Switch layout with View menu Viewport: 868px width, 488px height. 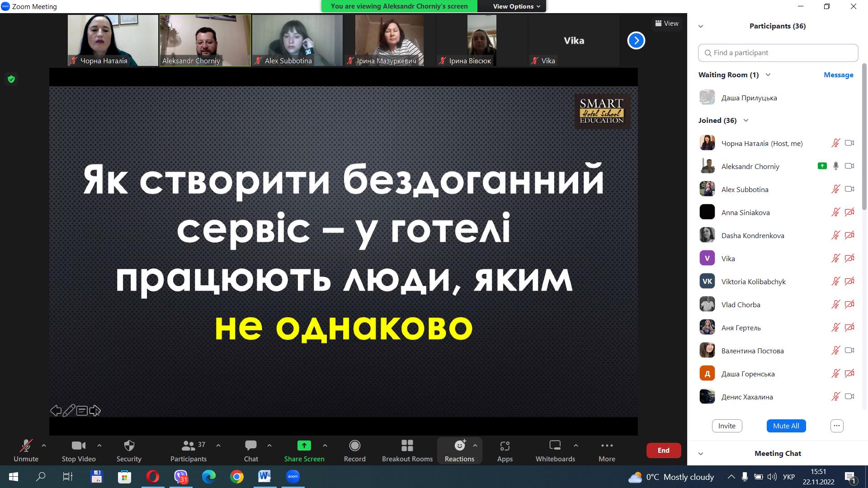pyautogui.click(x=667, y=23)
